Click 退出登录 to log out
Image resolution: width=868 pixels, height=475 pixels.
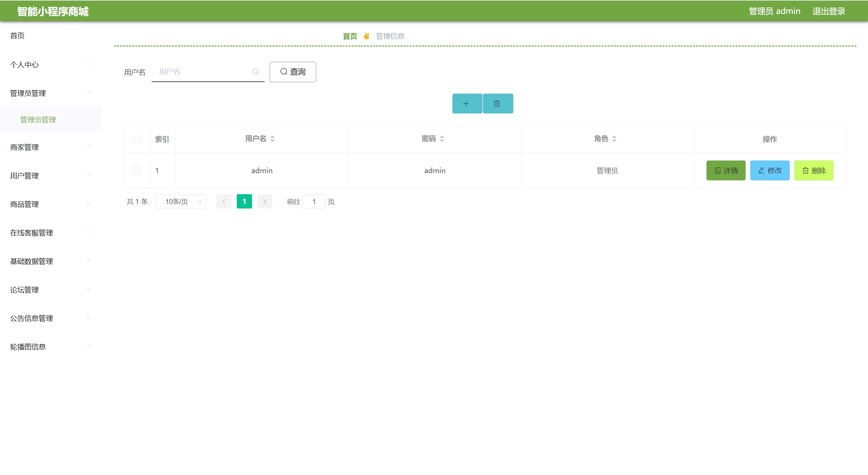click(x=828, y=11)
